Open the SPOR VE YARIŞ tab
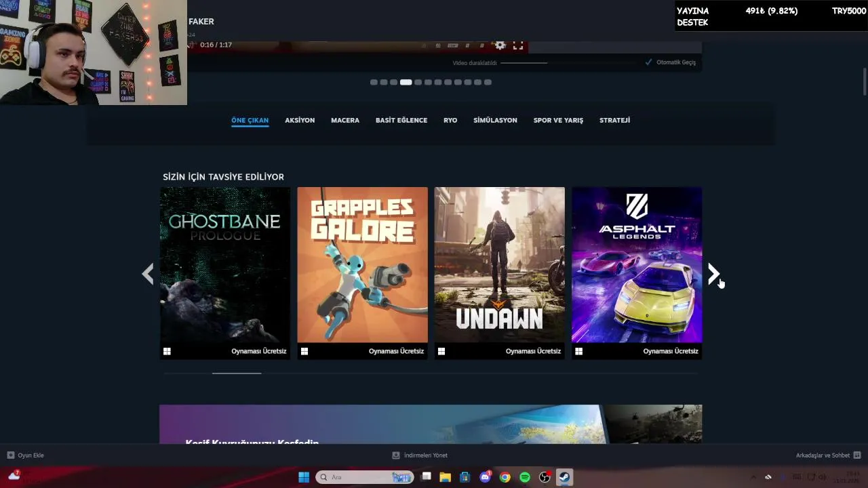The image size is (868, 488). (x=558, y=120)
